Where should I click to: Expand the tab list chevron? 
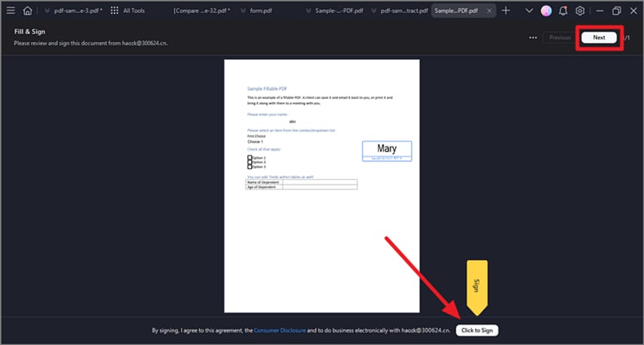click(529, 11)
